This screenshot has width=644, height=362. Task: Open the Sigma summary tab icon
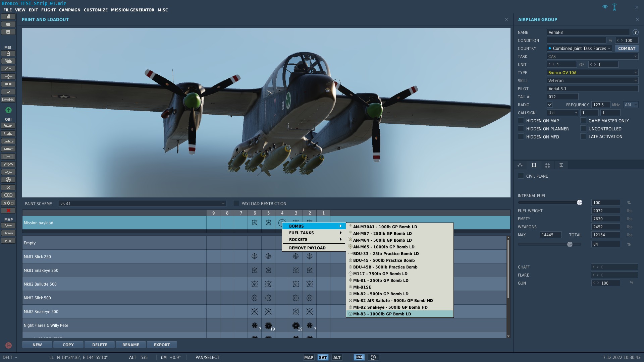point(561,165)
